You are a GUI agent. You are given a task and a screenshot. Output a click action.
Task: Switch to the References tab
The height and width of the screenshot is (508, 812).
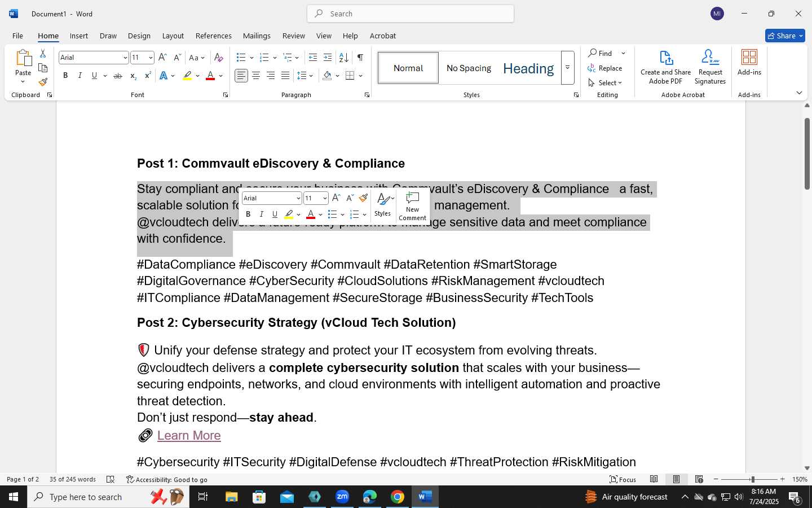(214, 36)
